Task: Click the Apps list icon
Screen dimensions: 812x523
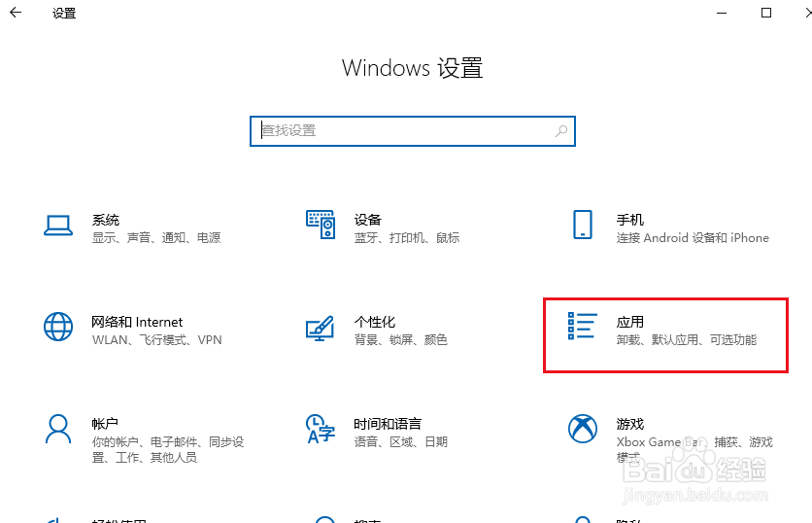Action: 583,326
